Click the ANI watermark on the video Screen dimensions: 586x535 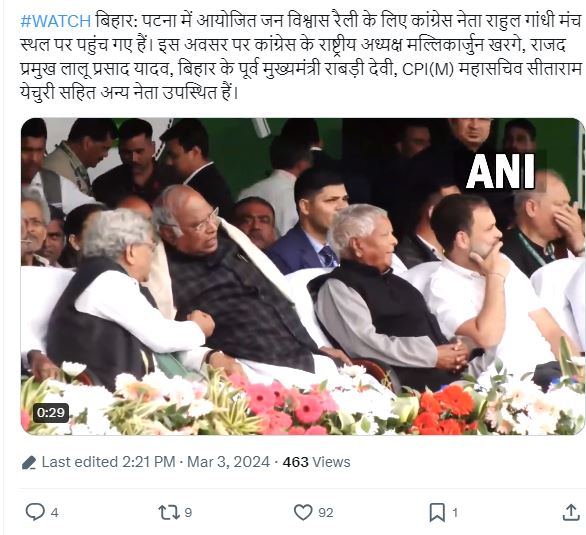(500, 171)
